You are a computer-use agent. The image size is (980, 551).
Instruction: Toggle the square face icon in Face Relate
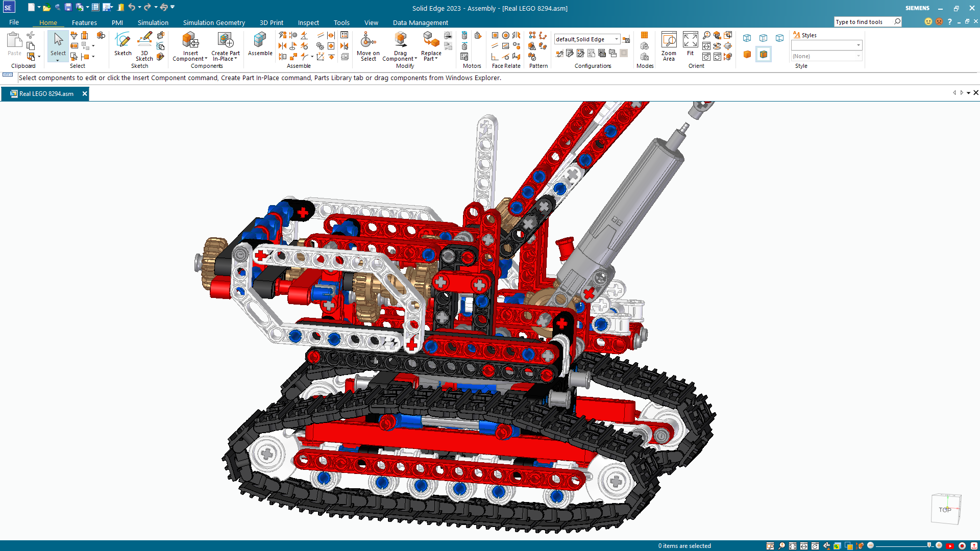(495, 35)
